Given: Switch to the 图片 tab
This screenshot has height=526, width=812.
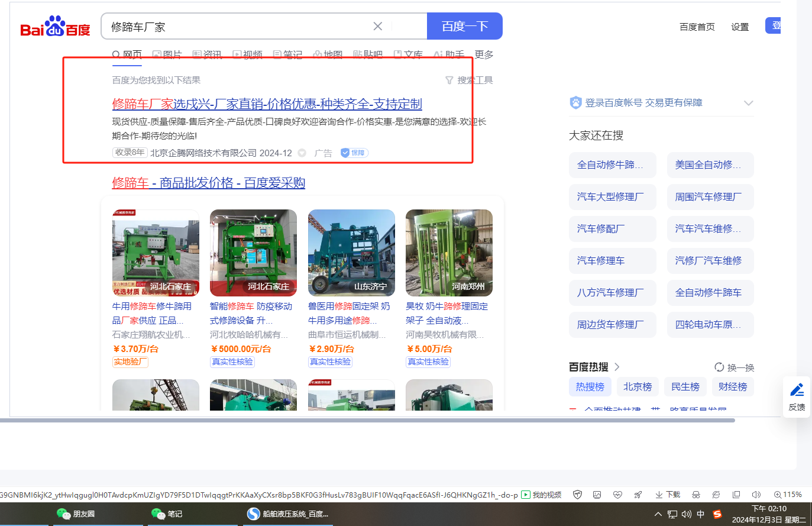Looking at the screenshot, I should [167, 54].
